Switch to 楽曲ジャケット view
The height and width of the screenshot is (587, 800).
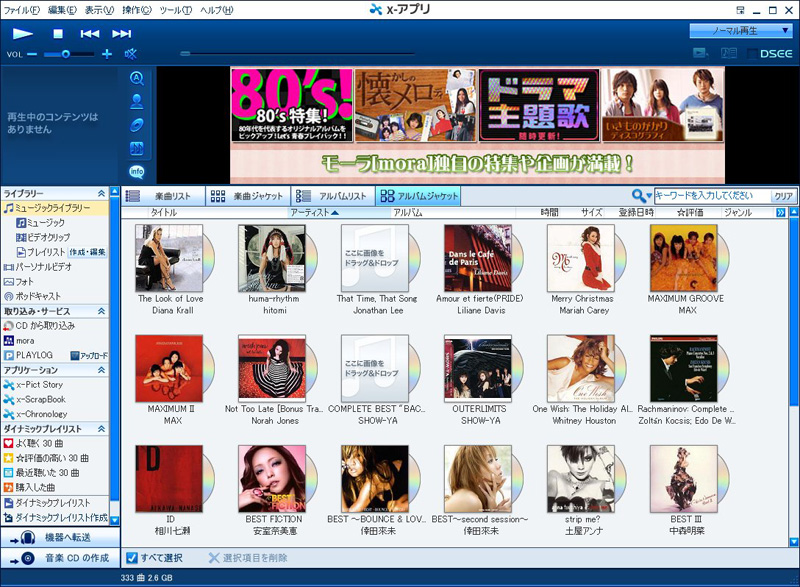pos(248,196)
